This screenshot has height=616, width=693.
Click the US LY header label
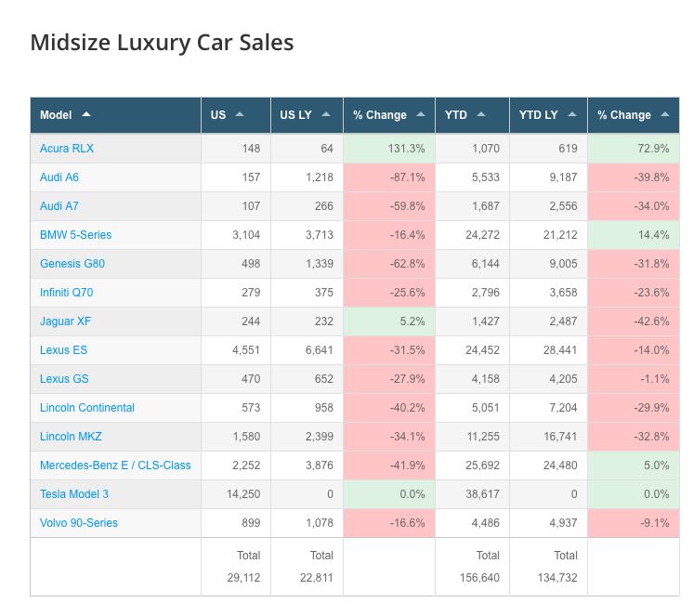[295, 115]
